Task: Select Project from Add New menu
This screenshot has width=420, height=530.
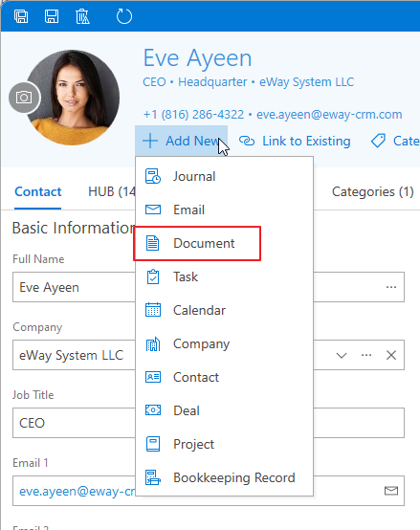Action: [224, 444]
